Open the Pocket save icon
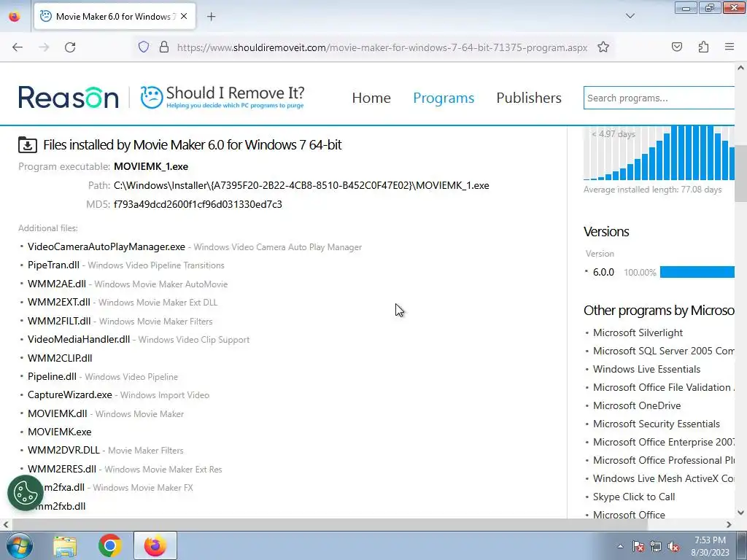747x560 pixels. coord(676,47)
